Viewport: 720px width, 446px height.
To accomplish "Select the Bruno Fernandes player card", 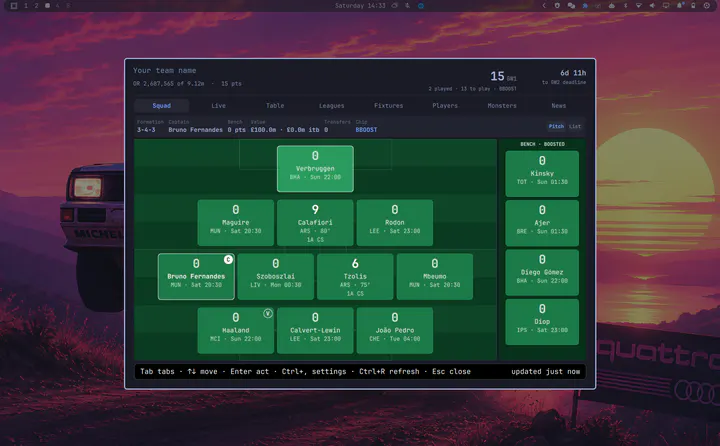I will point(196,277).
